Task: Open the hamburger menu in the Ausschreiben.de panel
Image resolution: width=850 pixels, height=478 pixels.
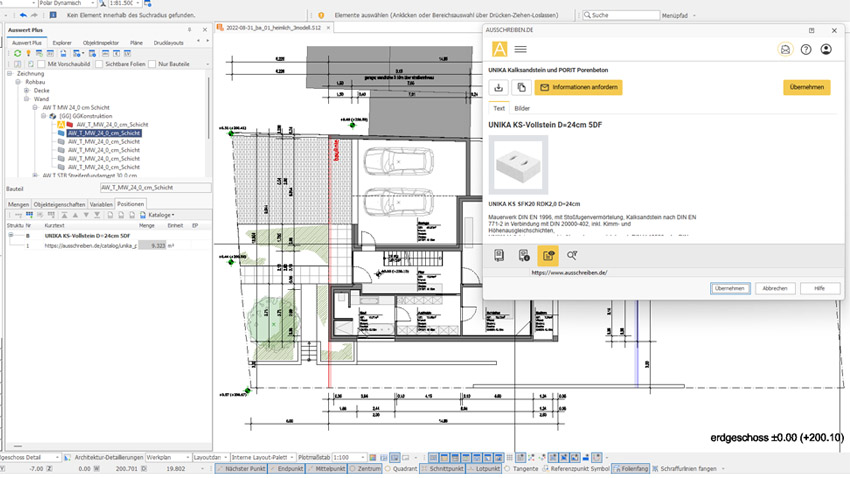Action: point(520,49)
